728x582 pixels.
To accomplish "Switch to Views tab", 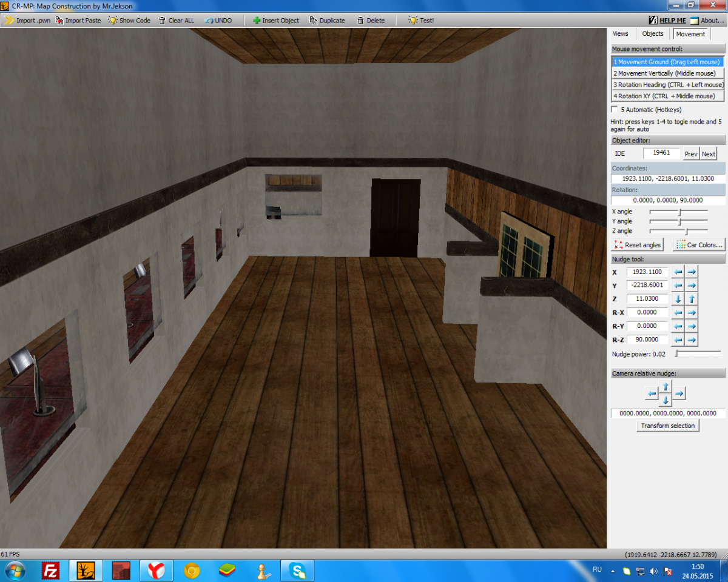I will (621, 34).
